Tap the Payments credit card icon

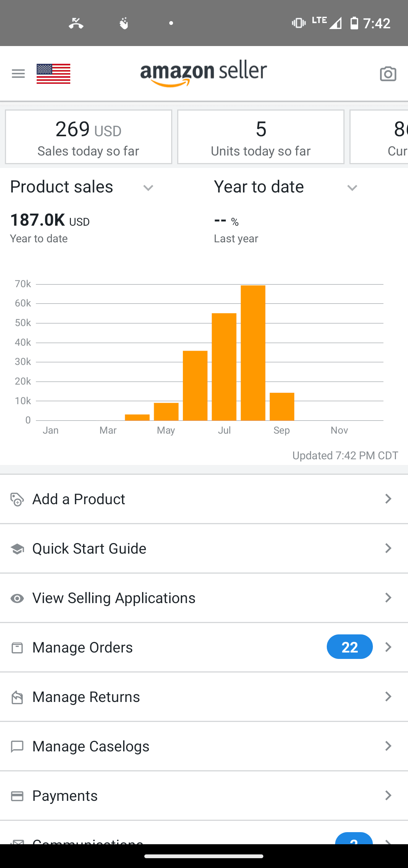tap(17, 796)
